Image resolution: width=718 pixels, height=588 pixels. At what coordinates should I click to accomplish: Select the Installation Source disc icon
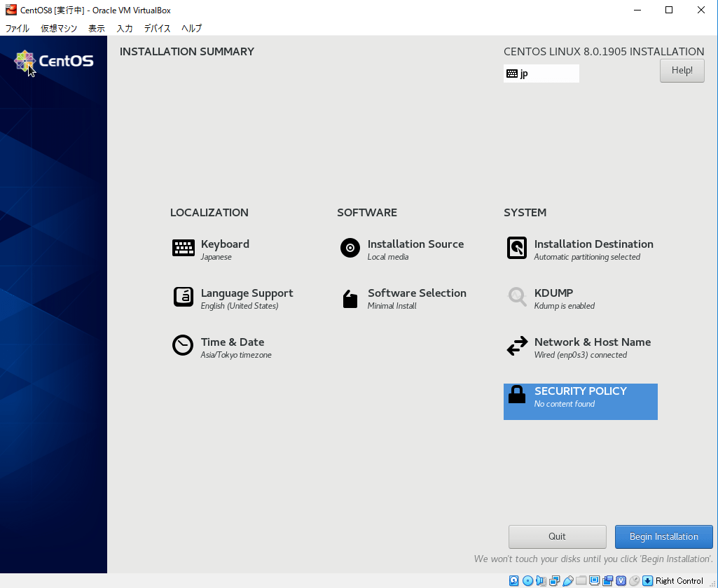[350, 248]
